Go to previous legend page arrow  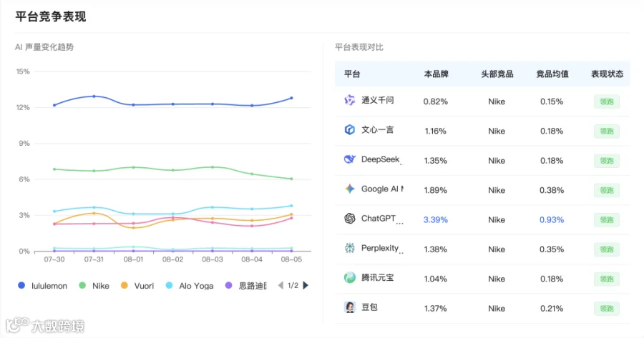tap(280, 286)
